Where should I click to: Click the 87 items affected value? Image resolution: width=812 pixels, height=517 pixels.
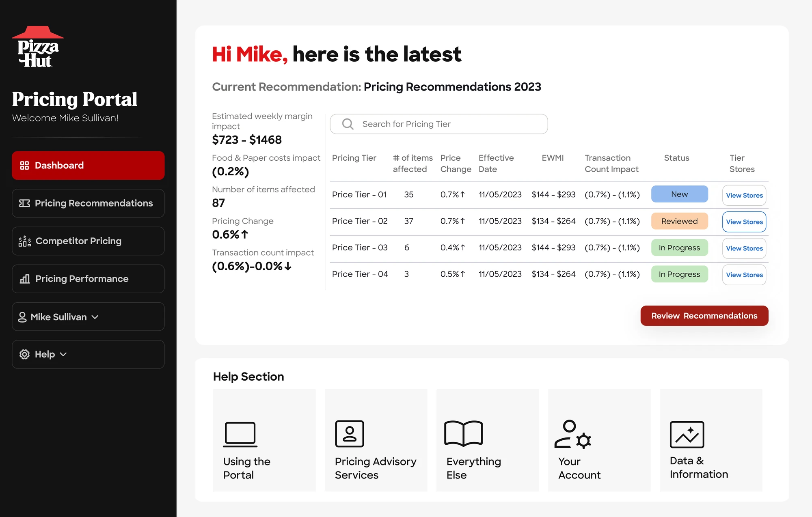[x=218, y=203]
